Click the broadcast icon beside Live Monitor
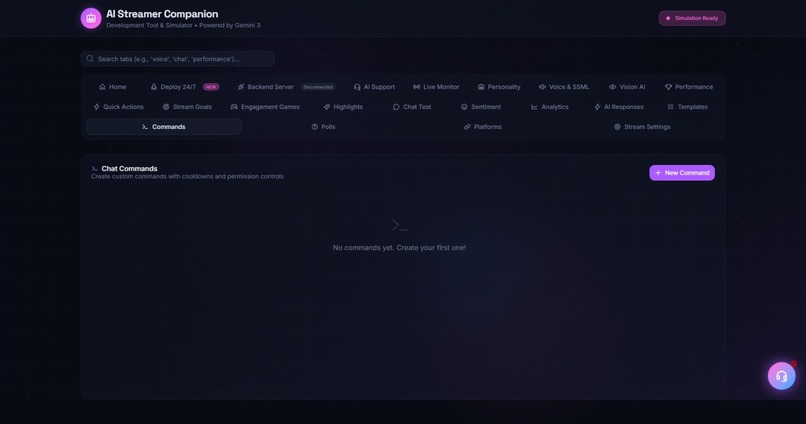Image resolution: width=806 pixels, height=424 pixels. 416,87
